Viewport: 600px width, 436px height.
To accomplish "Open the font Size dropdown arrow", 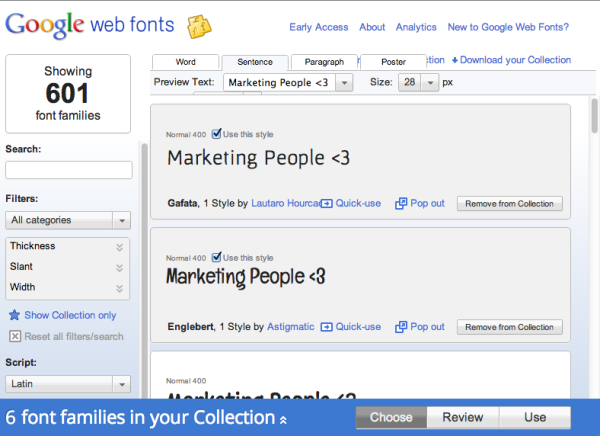I will pyautogui.click(x=430, y=82).
